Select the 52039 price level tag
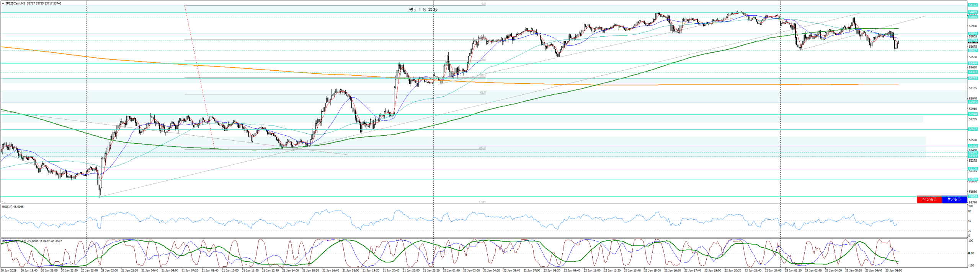The height and width of the screenshot is (274, 980). tap(973, 180)
